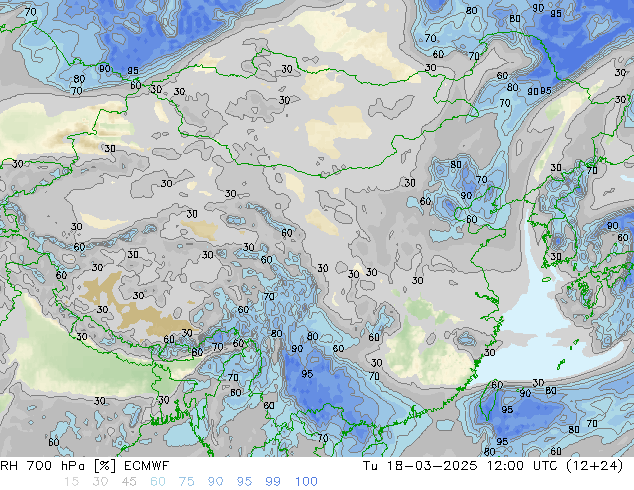Click the legend value 100

pos(306,482)
